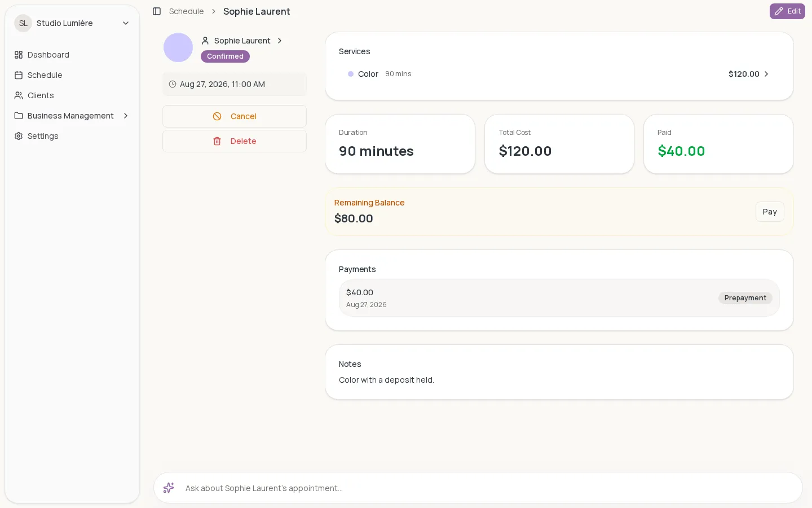The height and width of the screenshot is (508, 812).
Task: Open Schedule in the sidebar
Action: click(x=72, y=75)
